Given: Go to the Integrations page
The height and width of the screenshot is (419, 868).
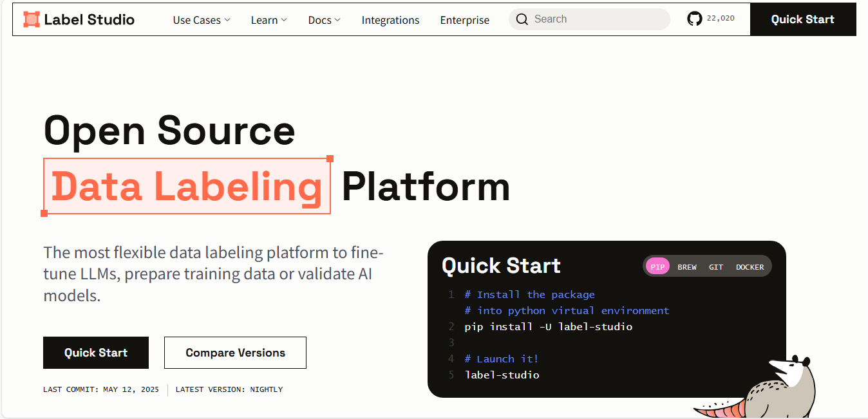Looking at the screenshot, I should [x=390, y=20].
